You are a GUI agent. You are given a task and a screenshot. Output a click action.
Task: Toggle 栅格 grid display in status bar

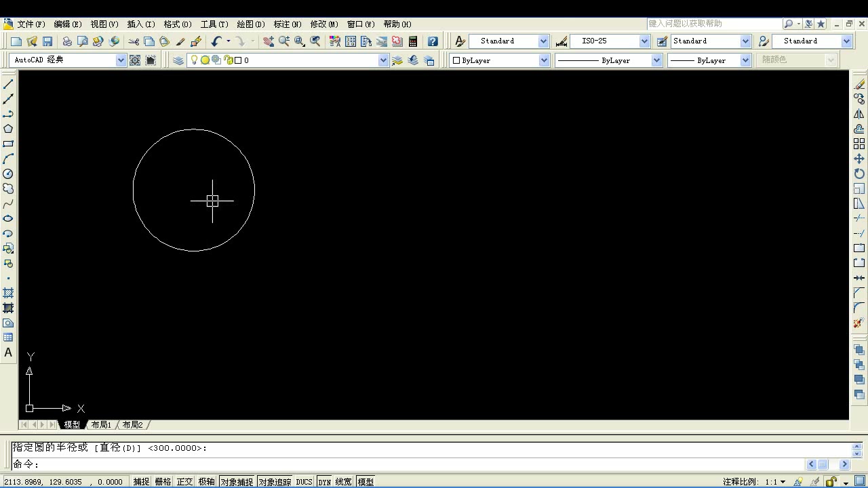pos(163,482)
